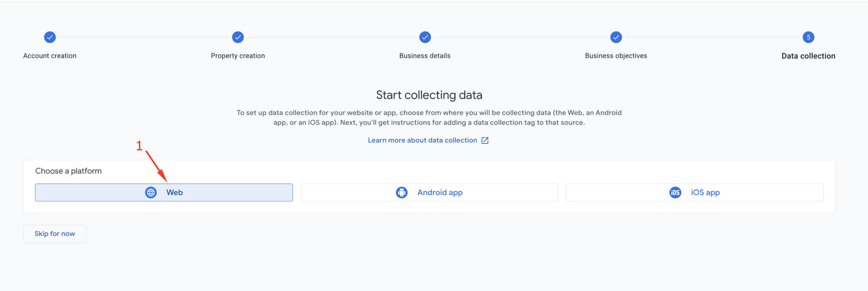The width and height of the screenshot is (868, 291).
Task: Click the Property creation checkmark circle
Action: [x=238, y=37]
